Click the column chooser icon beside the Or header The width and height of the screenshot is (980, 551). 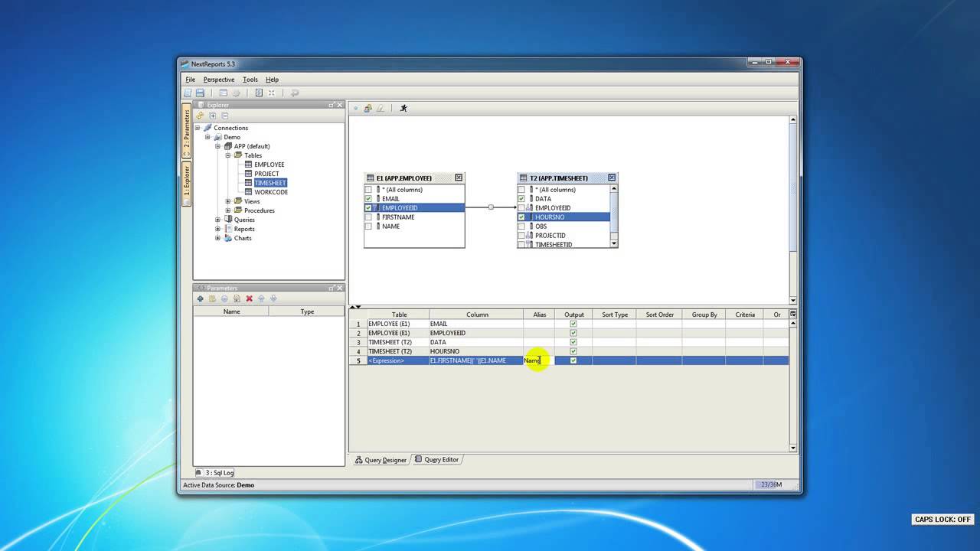(x=792, y=314)
